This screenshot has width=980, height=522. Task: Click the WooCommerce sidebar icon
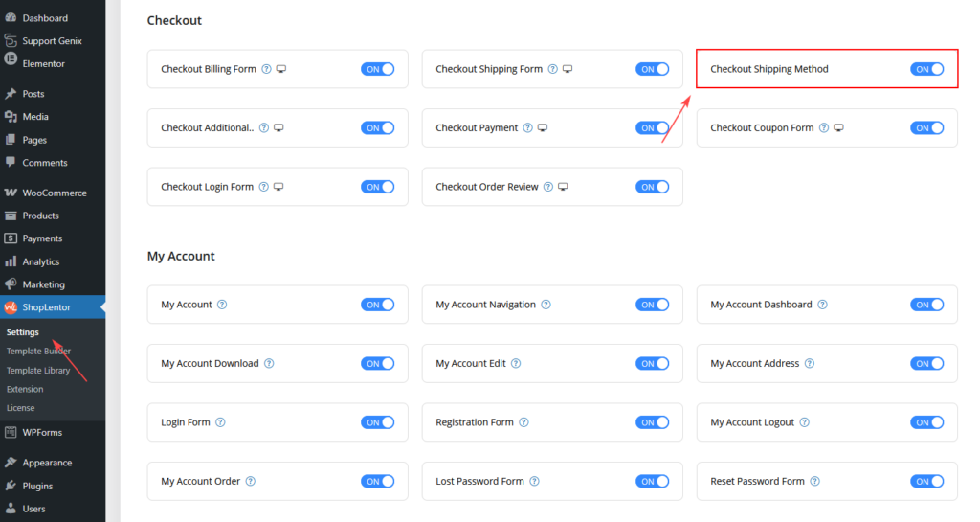pos(11,193)
